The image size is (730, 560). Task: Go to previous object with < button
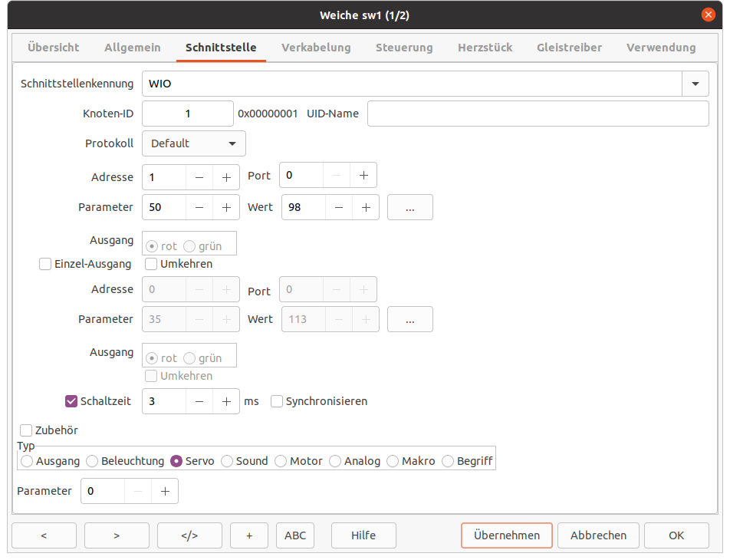tap(44, 535)
